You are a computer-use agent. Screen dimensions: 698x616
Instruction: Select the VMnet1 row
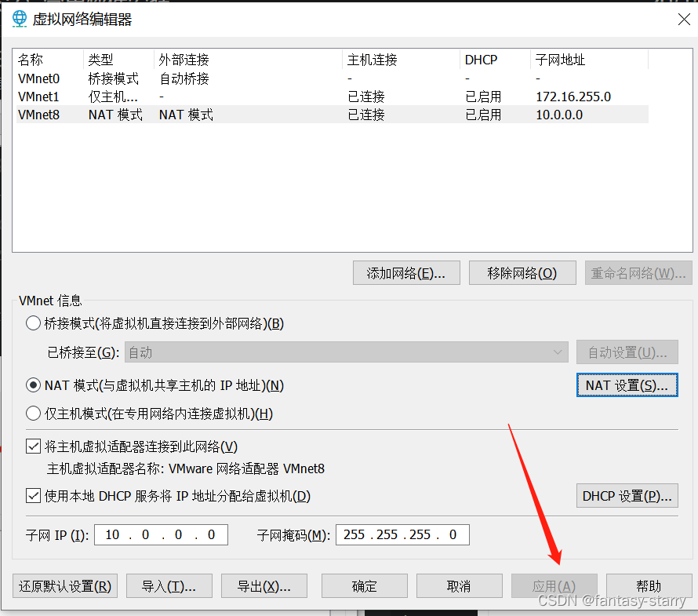click(332, 97)
